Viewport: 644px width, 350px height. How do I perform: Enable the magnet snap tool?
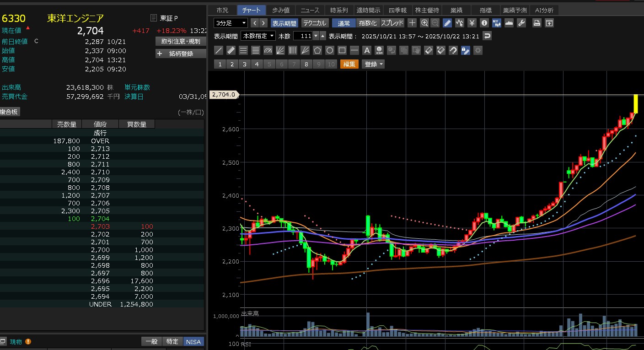[x=453, y=50]
